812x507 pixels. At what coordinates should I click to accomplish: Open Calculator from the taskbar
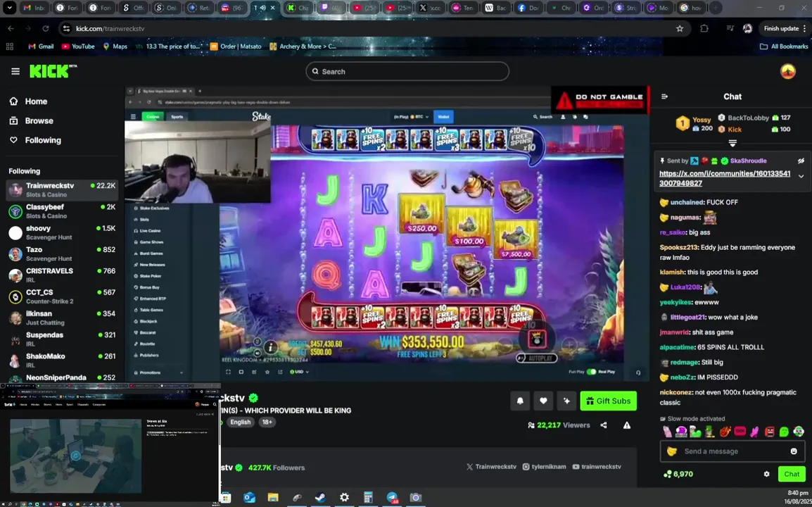pos(368,498)
